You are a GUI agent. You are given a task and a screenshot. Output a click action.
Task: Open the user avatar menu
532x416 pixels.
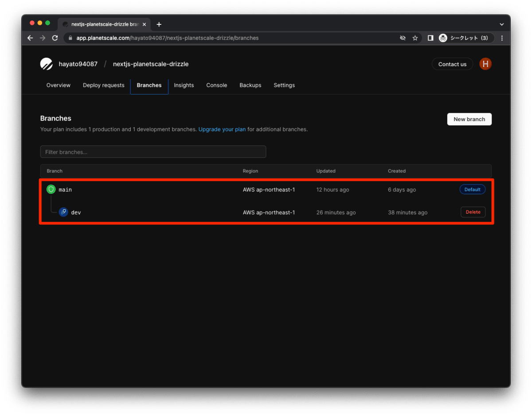(485, 64)
